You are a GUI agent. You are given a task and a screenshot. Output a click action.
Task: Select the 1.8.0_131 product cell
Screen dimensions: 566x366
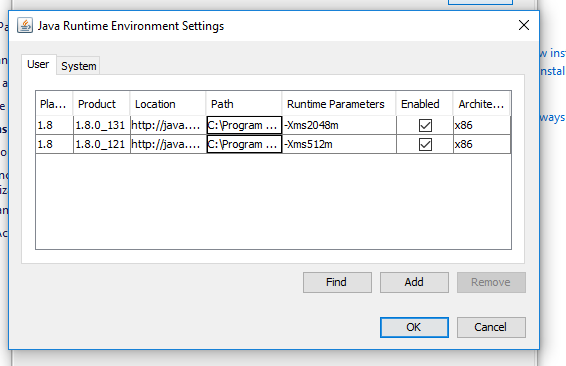tap(102, 125)
